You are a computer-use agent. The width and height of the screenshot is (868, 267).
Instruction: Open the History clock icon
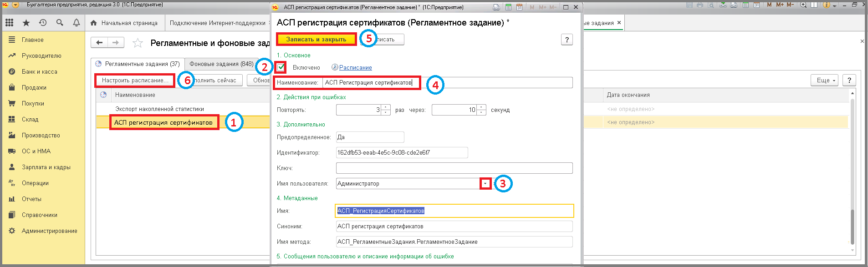pos(43,23)
